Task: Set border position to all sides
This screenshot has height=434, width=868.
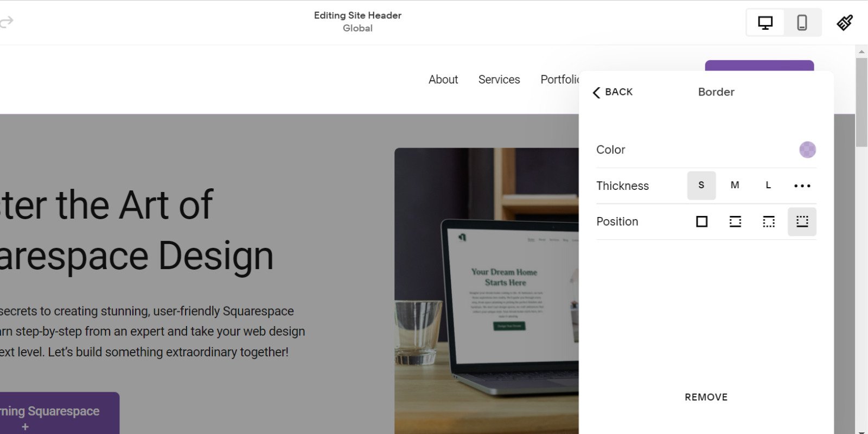Action: tap(701, 221)
